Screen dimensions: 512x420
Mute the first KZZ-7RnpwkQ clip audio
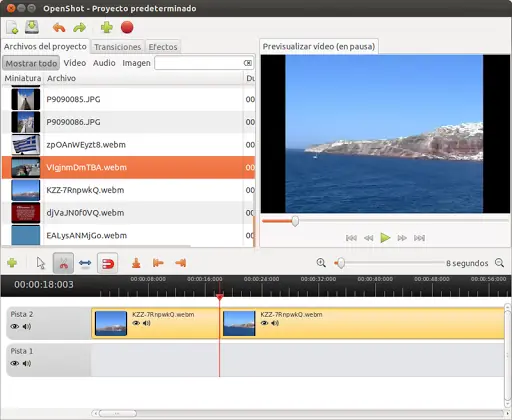147,323
